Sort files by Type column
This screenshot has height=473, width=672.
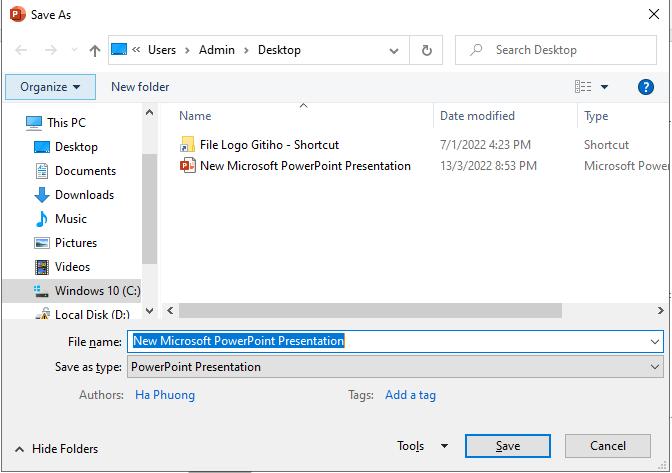click(596, 116)
